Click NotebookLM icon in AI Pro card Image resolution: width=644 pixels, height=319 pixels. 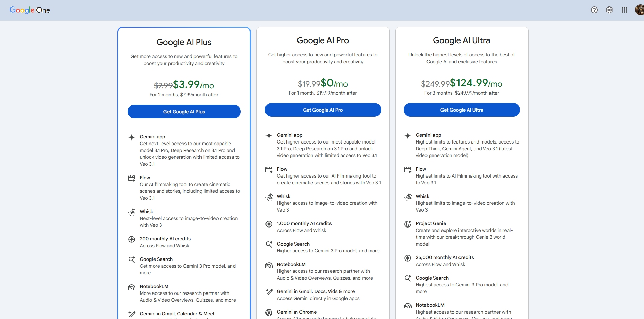point(269,265)
